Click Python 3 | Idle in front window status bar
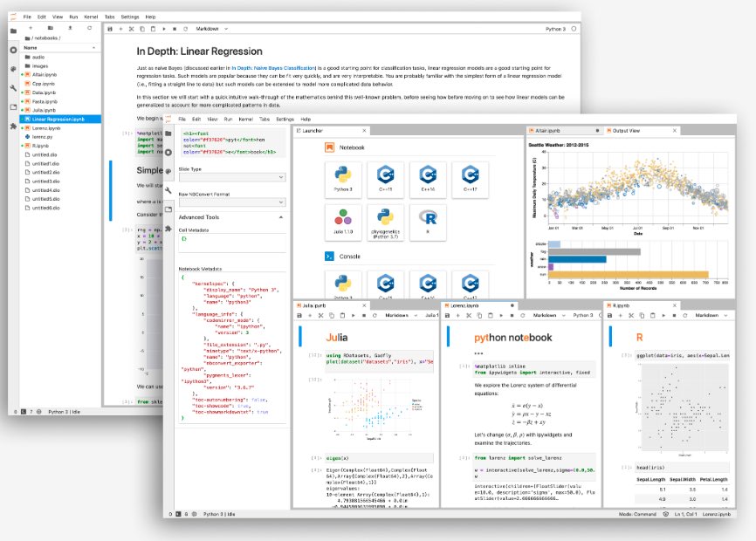This screenshot has width=756, height=541. pyautogui.click(x=219, y=515)
